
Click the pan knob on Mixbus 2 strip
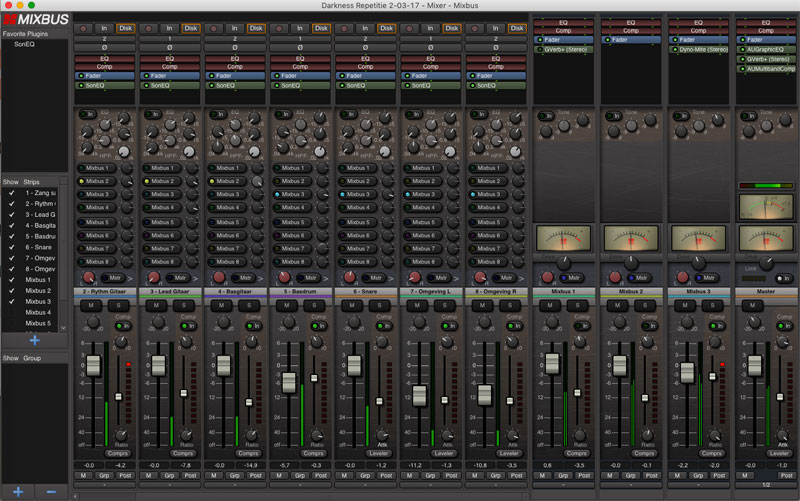pos(615,278)
